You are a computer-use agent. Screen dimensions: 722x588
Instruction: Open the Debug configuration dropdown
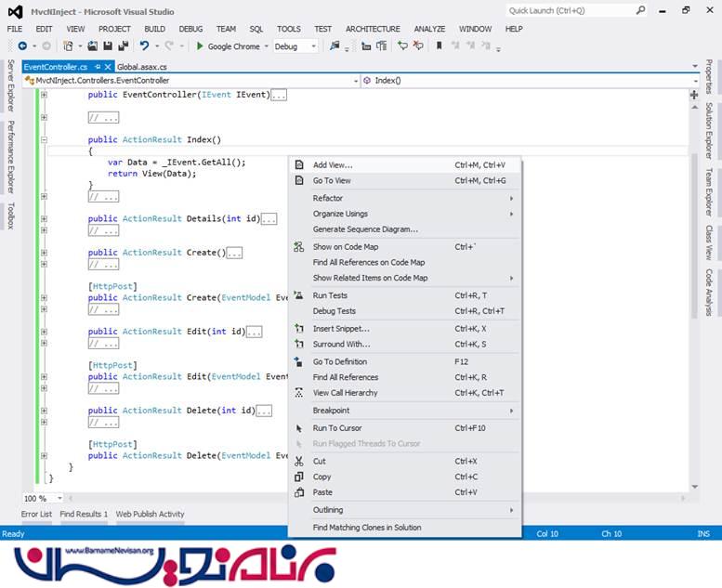click(x=295, y=46)
